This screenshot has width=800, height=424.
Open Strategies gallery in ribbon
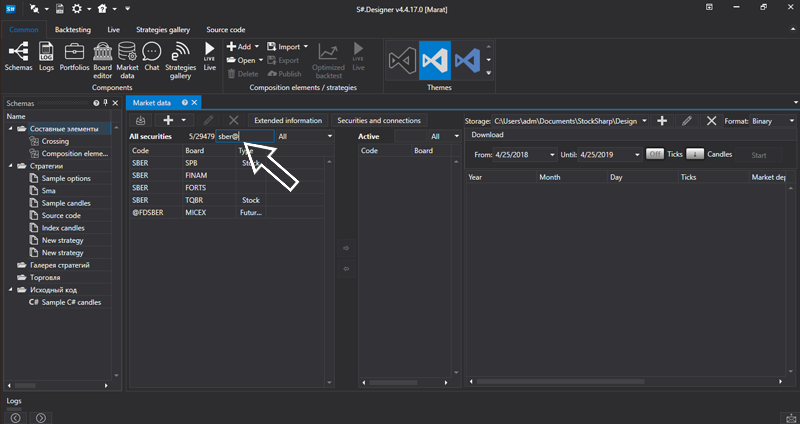[180, 56]
